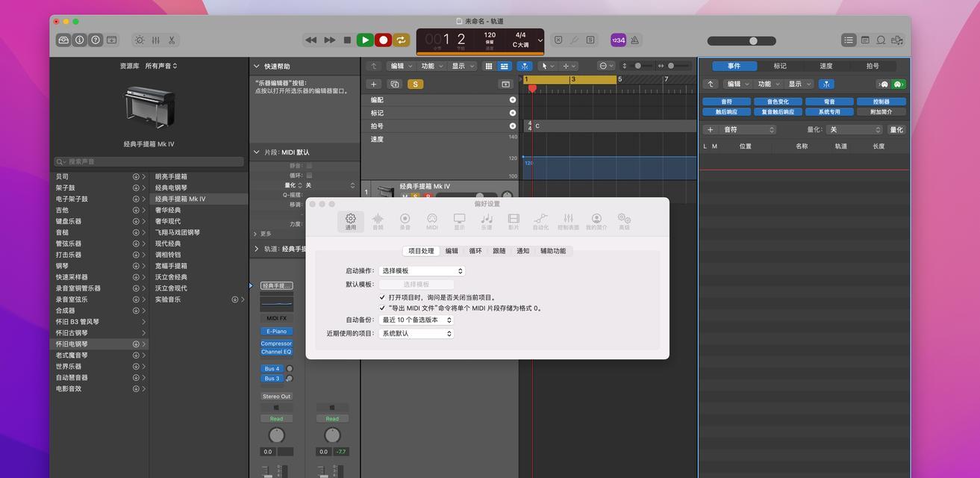Select the MIDI icon in Preferences
The image size is (980, 478).
tap(432, 221)
